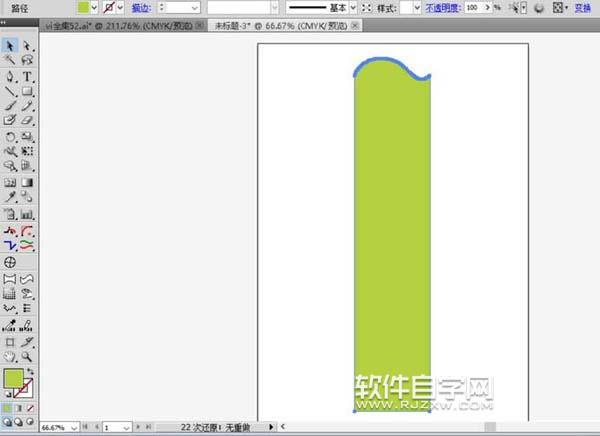Open the variable width profile dropdown
This screenshot has height=436, width=600.
[x=274, y=7]
